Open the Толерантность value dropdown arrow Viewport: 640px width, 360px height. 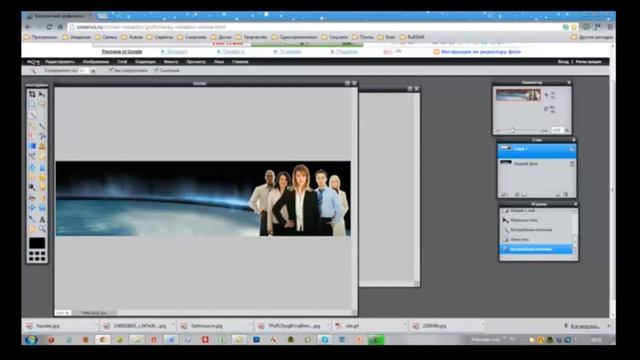pos(93,71)
